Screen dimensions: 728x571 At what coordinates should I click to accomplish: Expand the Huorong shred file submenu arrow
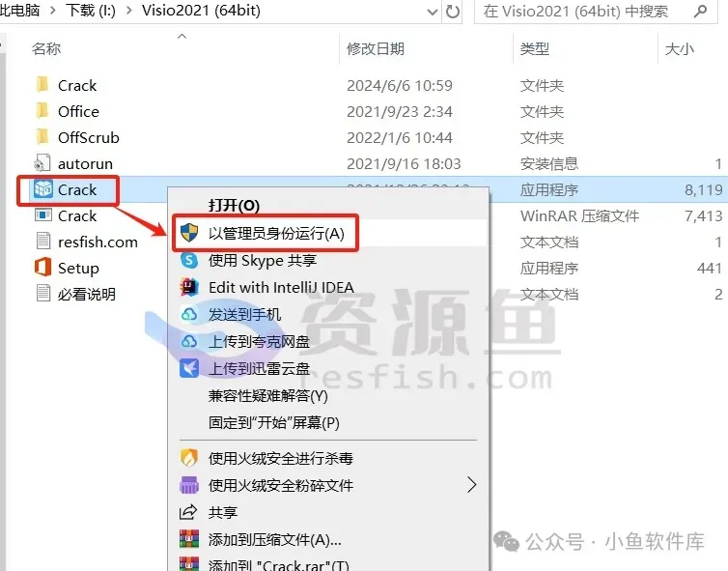click(472, 485)
